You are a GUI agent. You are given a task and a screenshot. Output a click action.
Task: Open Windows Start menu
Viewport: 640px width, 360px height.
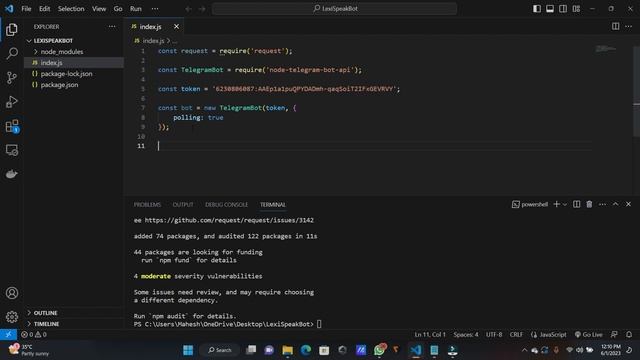coord(188,350)
